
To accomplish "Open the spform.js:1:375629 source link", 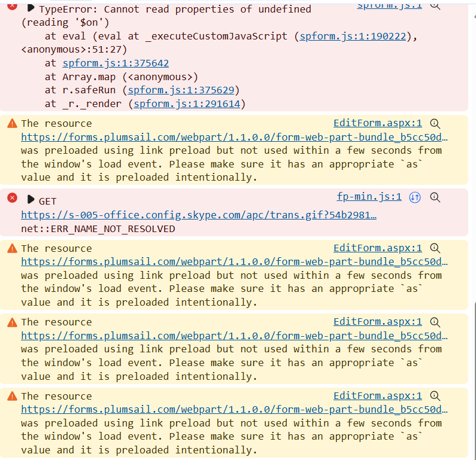I will pos(182,90).
